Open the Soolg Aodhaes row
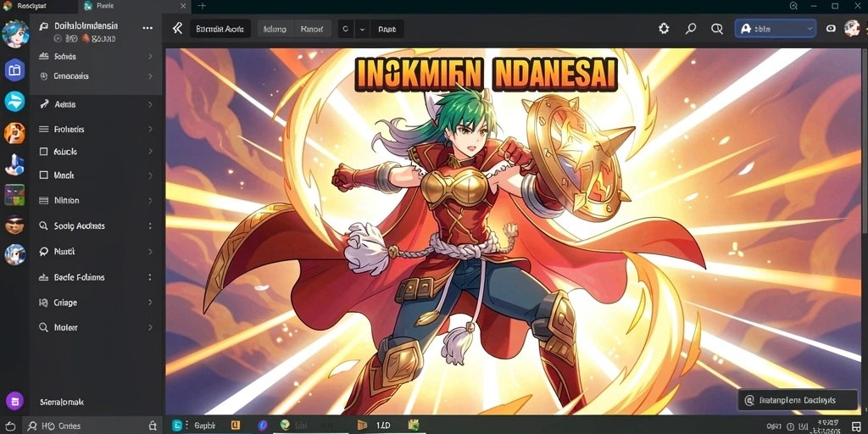This screenshot has height=434, width=868. [97, 225]
